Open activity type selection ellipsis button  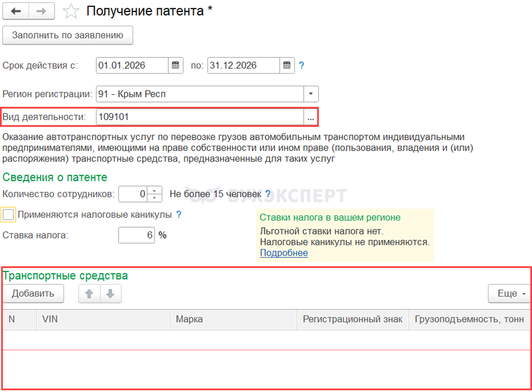pyautogui.click(x=311, y=117)
